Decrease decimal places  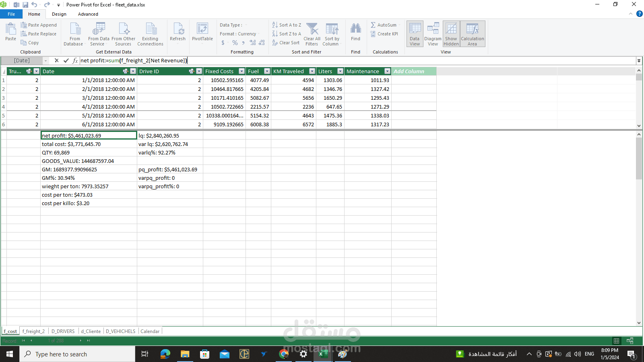[262, 43]
